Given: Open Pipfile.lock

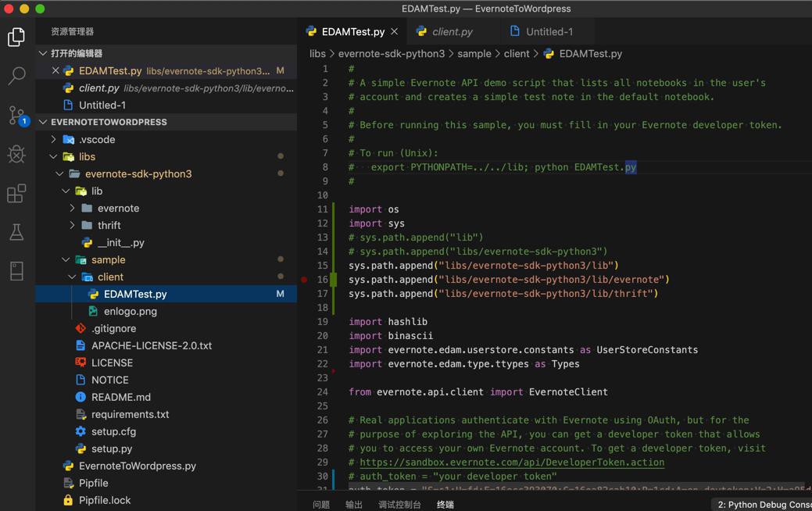Looking at the screenshot, I should point(166,500).
